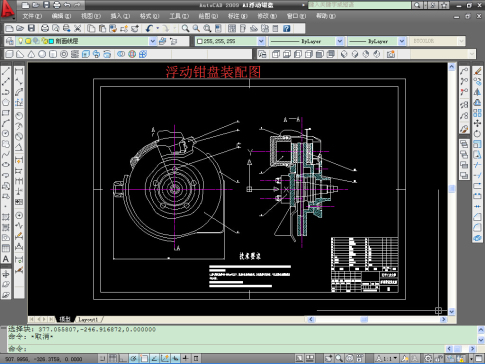Select the Array modify tool

tap(477, 113)
